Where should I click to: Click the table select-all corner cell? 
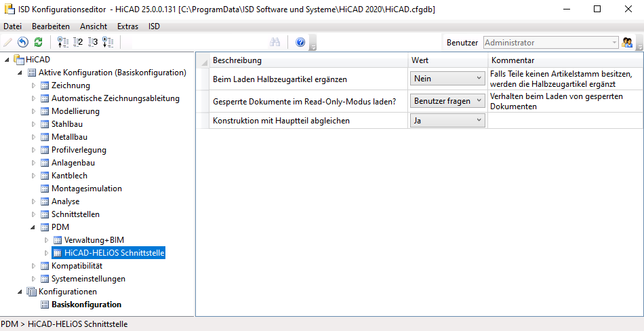(x=203, y=60)
